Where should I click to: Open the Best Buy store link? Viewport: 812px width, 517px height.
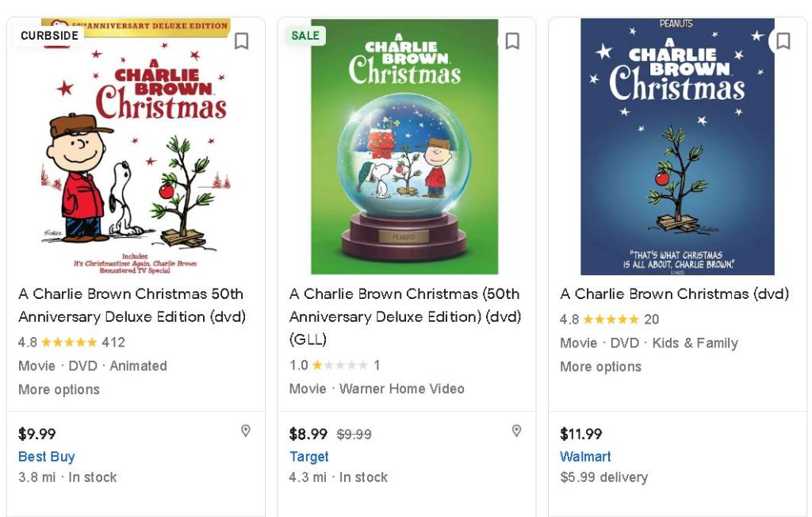click(x=46, y=457)
